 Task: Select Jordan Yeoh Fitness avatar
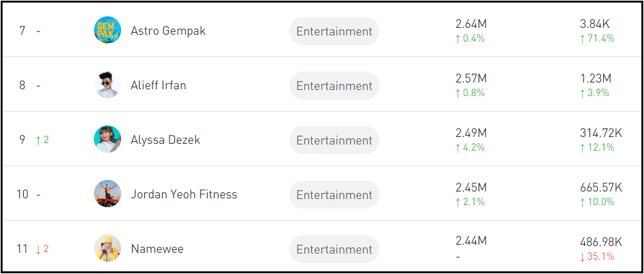(x=108, y=194)
